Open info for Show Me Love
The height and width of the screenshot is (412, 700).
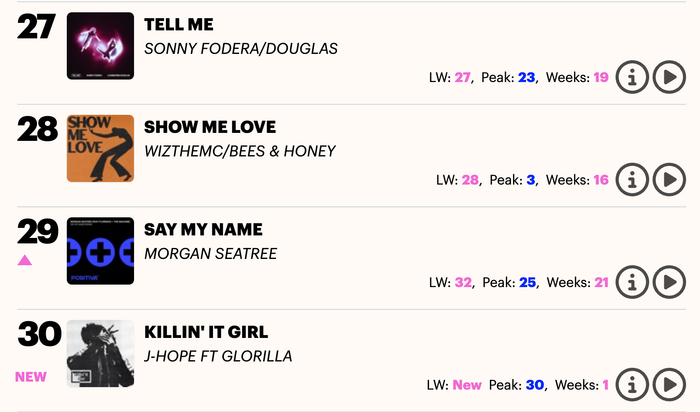click(x=632, y=180)
